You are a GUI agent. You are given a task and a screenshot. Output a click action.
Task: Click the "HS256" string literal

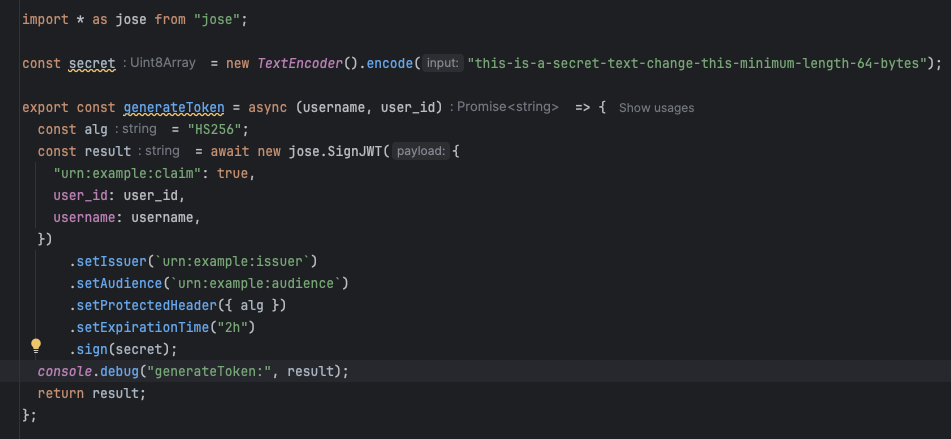point(217,129)
